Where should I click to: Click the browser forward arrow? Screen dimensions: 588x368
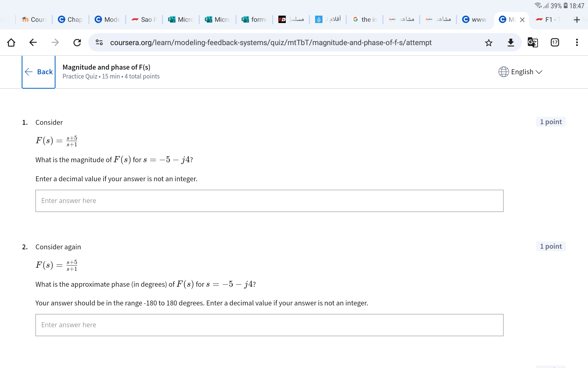55,42
